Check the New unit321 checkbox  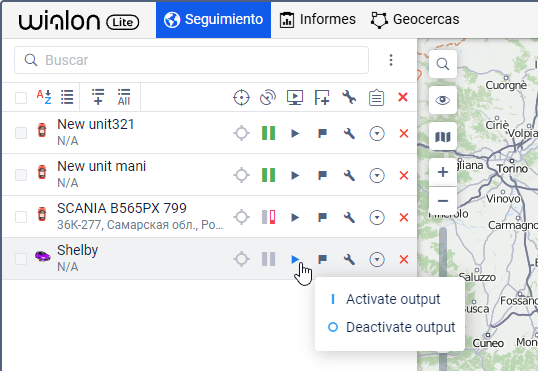click(21, 133)
